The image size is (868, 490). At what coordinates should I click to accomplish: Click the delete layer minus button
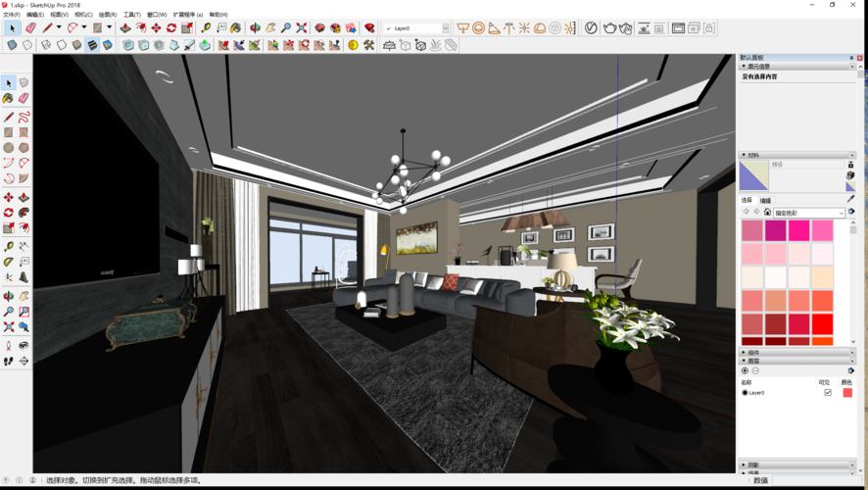755,371
